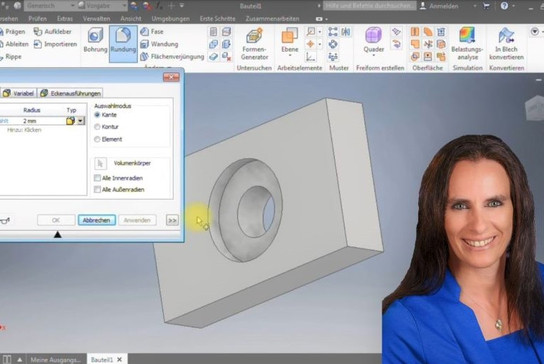Image resolution: width=544 pixels, height=364 pixels.
Task: Open the Formen-Generator tool
Action: 255,44
